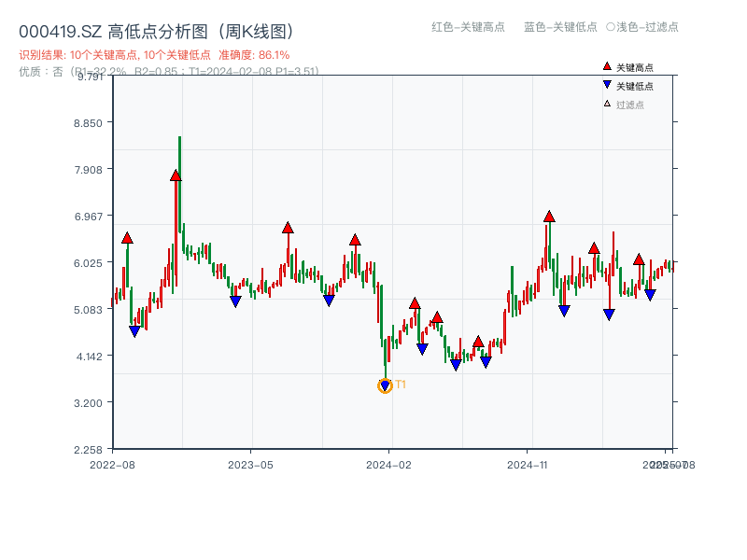
Task: Click the 2024-11 label on the x-axis
Action: click(528, 463)
